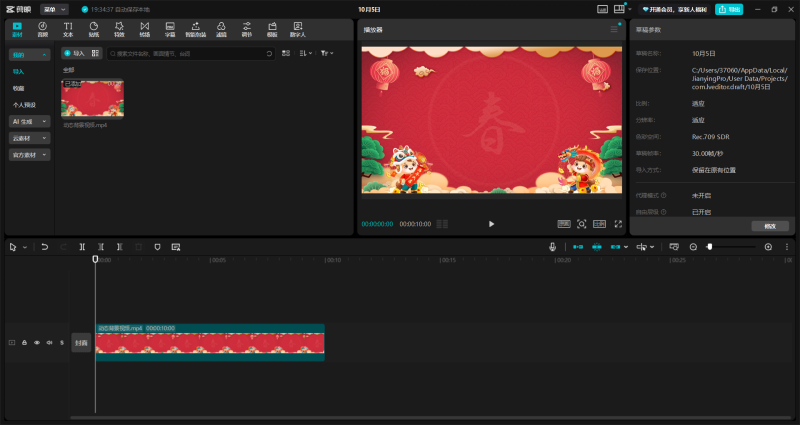This screenshot has height=425, width=800.
Task: Switch media view with the grid/list icon
Action: coord(286,53)
